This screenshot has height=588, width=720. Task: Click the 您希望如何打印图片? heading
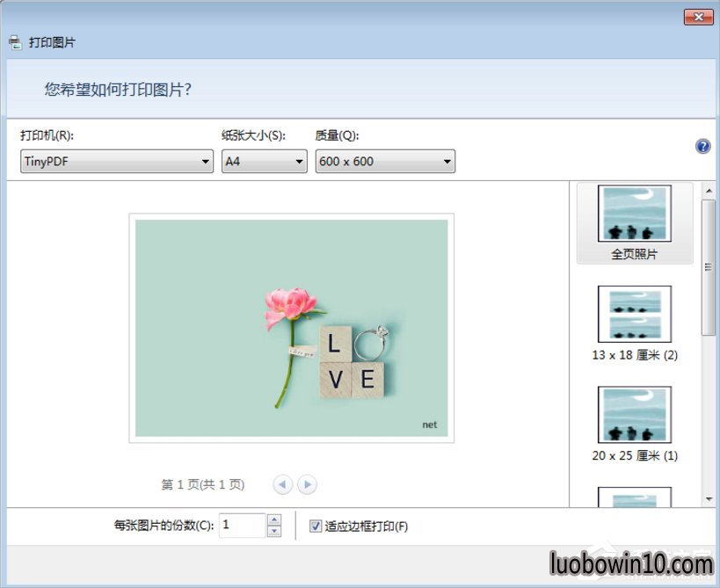[x=118, y=90]
